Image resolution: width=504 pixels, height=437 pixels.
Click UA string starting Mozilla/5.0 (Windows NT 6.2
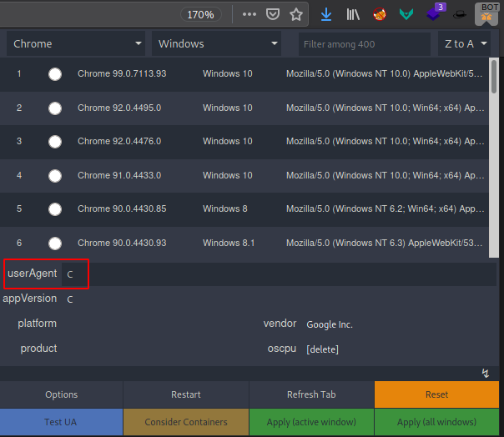(385, 208)
